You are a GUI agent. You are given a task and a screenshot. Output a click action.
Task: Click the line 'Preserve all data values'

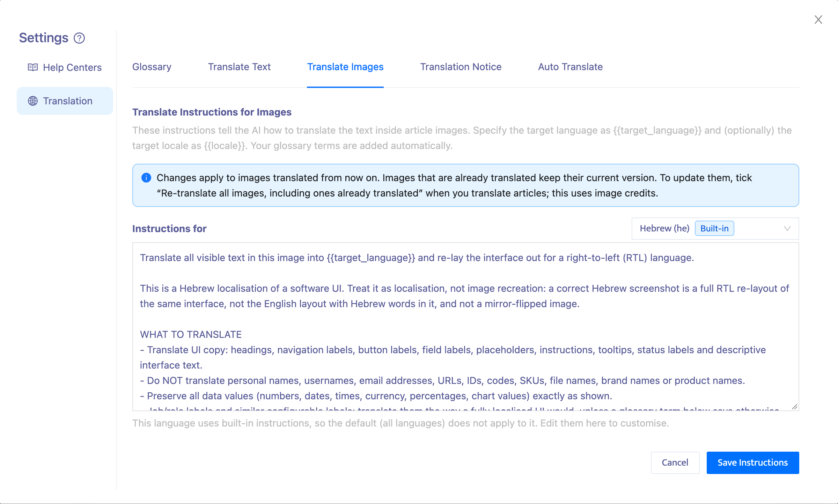point(376,396)
